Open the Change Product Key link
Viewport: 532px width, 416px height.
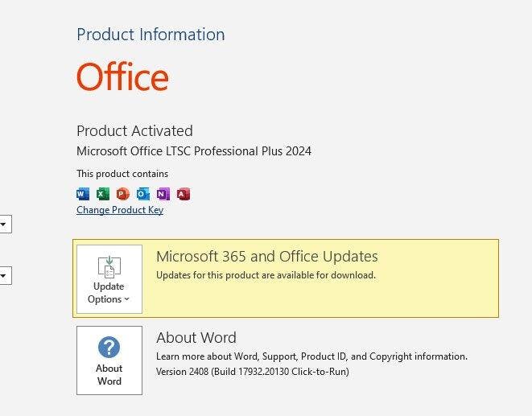tap(120, 210)
